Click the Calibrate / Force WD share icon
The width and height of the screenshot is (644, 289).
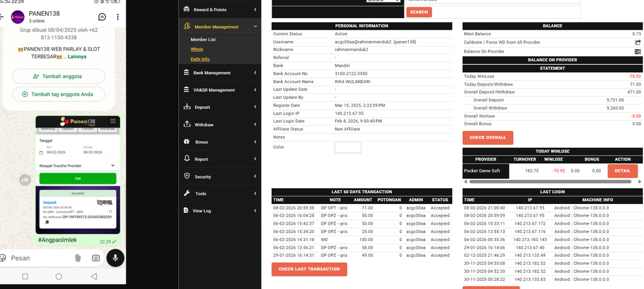coord(638,42)
